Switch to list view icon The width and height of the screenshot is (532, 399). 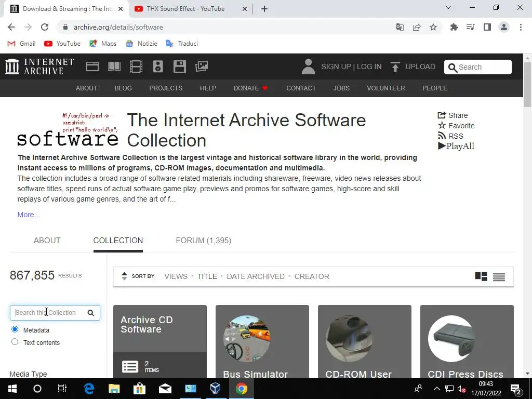499,277
